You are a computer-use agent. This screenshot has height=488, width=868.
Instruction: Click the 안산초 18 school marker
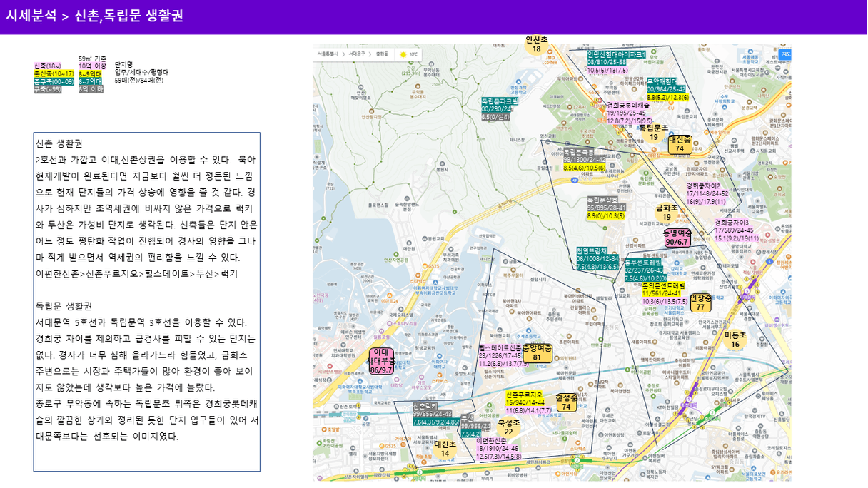point(537,44)
